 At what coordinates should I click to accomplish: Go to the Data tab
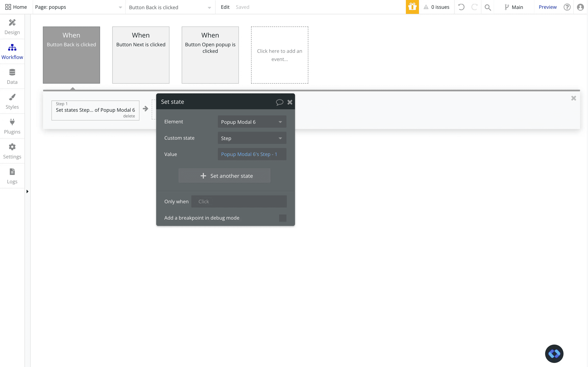point(12,76)
